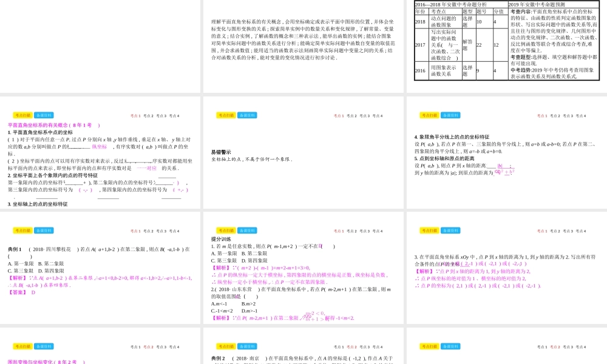The height and width of the screenshot is (364, 607).
Task: Click 备课资料 on the xOy distance problem slide
Action: point(450,231)
